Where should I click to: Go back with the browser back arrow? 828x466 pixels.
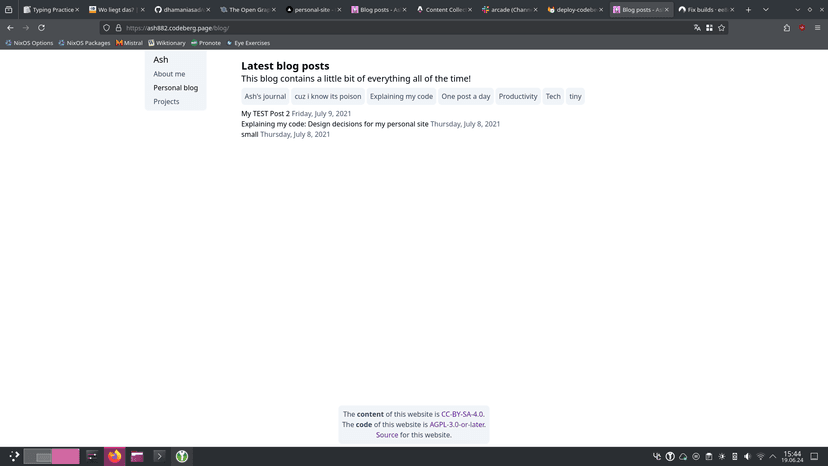[10, 28]
